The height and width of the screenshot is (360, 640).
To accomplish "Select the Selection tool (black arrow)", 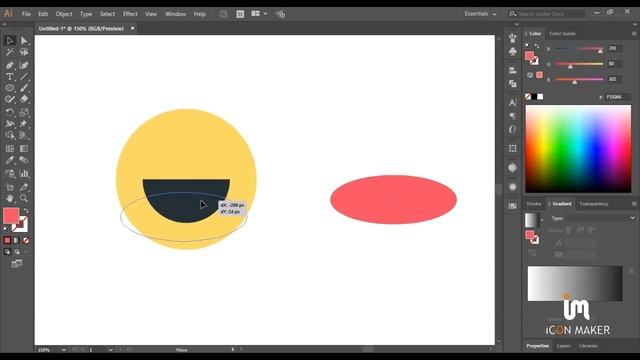I will pos(10,40).
